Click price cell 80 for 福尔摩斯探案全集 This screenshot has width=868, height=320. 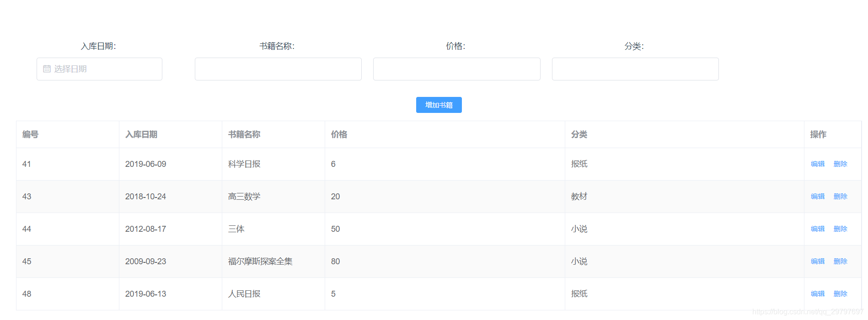(x=445, y=261)
